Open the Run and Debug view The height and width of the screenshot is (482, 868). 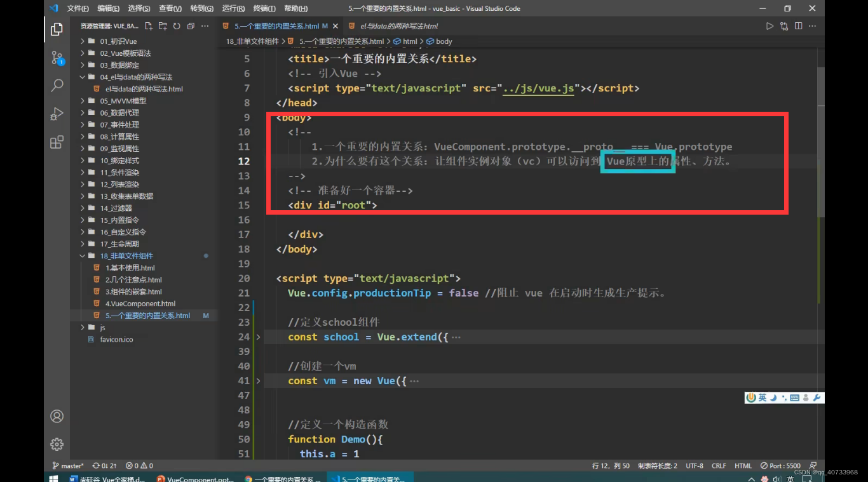57,114
